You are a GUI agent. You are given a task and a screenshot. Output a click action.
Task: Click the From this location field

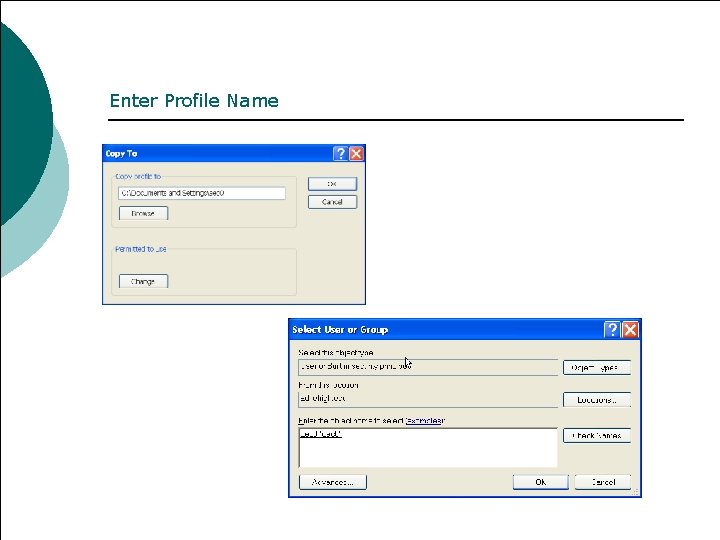coord(428,399)
